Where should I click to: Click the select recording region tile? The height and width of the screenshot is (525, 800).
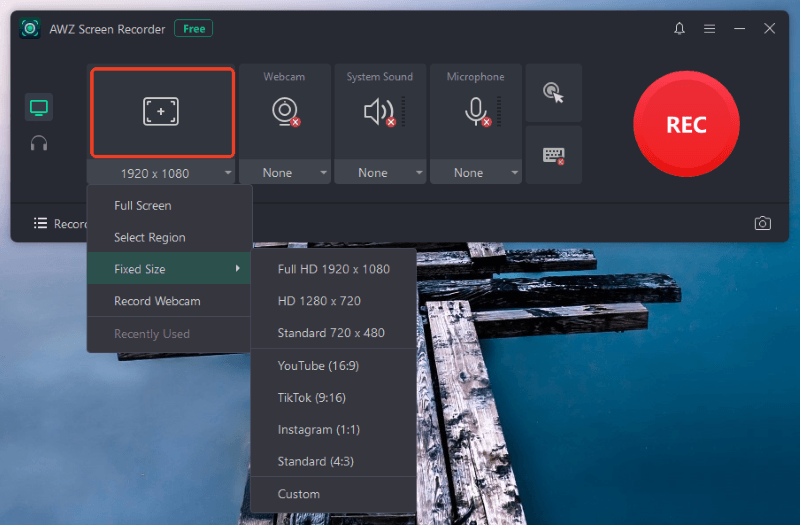[x=162, y=112]
